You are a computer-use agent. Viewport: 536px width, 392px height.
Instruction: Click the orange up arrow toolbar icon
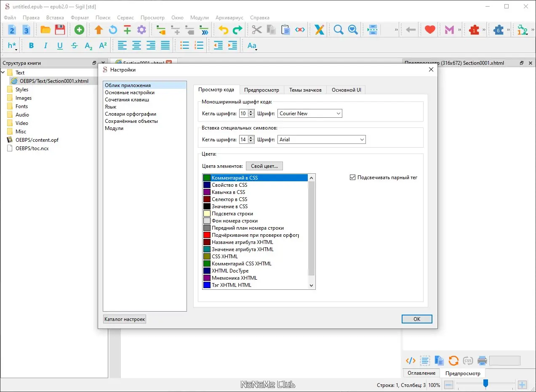click(99, 30)
